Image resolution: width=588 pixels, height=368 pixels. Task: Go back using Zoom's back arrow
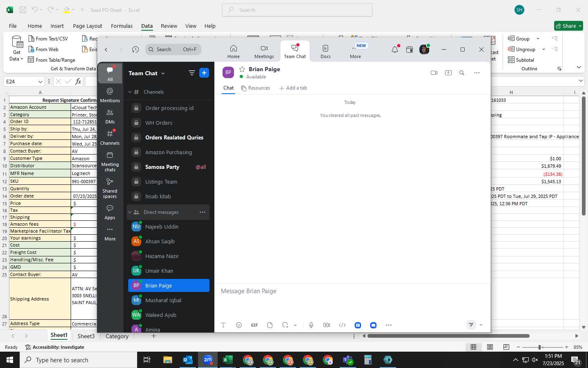pyautogui.click(x=106, y=49)
